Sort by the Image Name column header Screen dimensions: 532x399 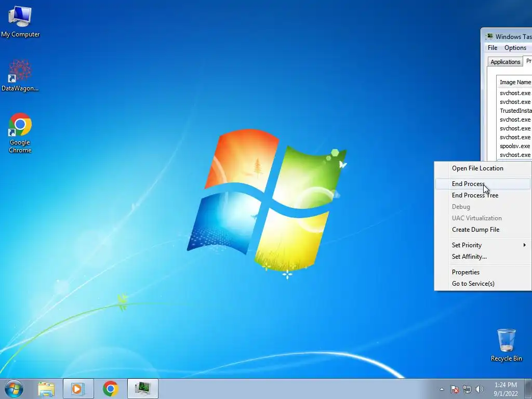tap(514, 82)
